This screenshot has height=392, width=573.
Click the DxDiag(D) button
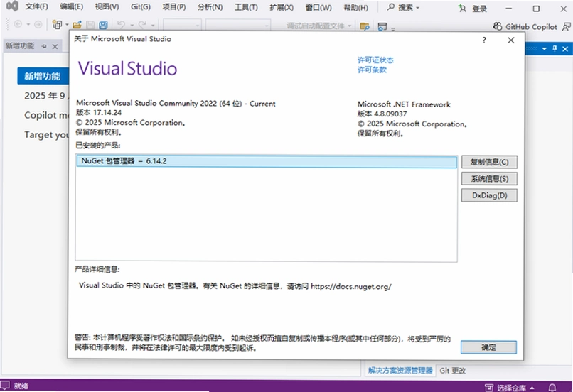tap(489, 195)
